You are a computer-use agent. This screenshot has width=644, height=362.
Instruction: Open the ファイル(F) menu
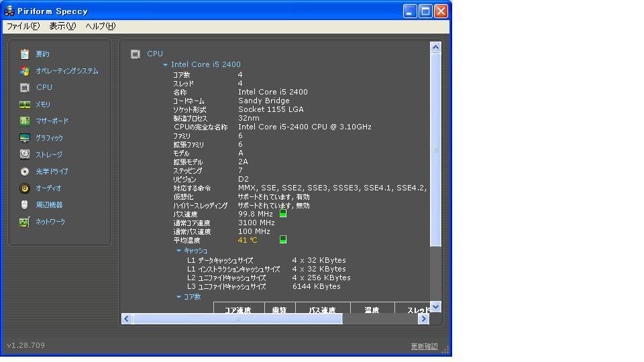point(23,26)
